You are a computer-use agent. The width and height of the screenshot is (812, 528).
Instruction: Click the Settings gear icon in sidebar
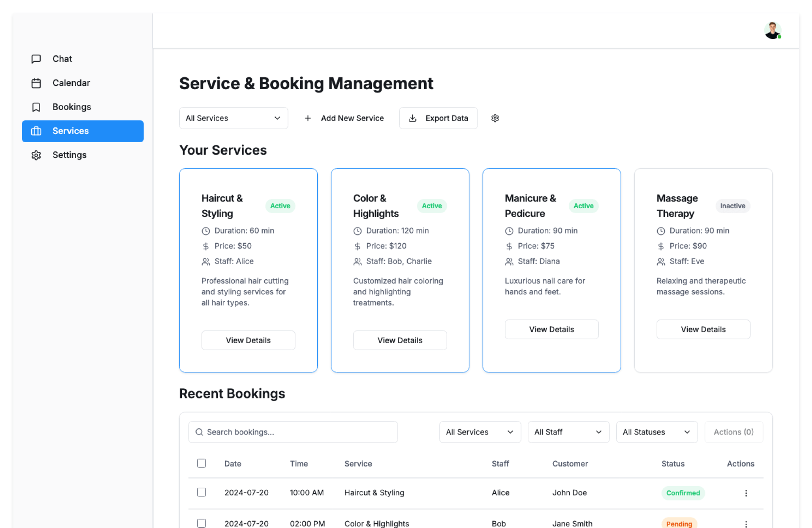coord(36,155)
